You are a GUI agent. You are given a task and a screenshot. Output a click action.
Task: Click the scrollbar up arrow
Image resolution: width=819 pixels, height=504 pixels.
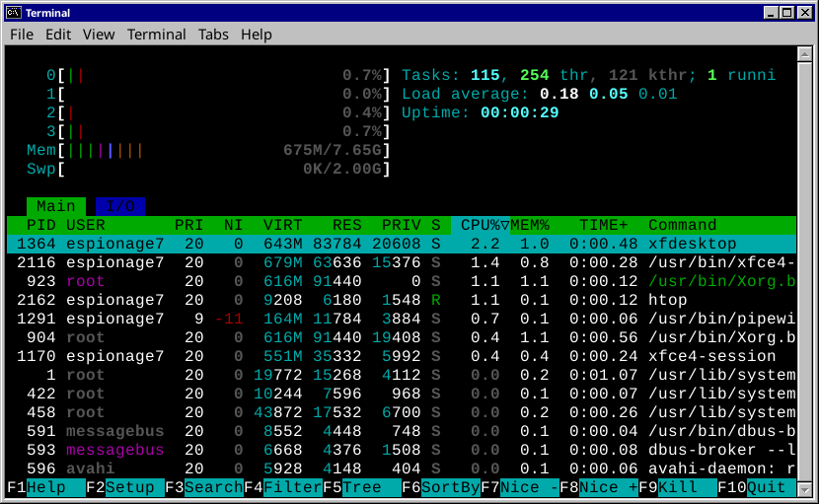point(805,54)
